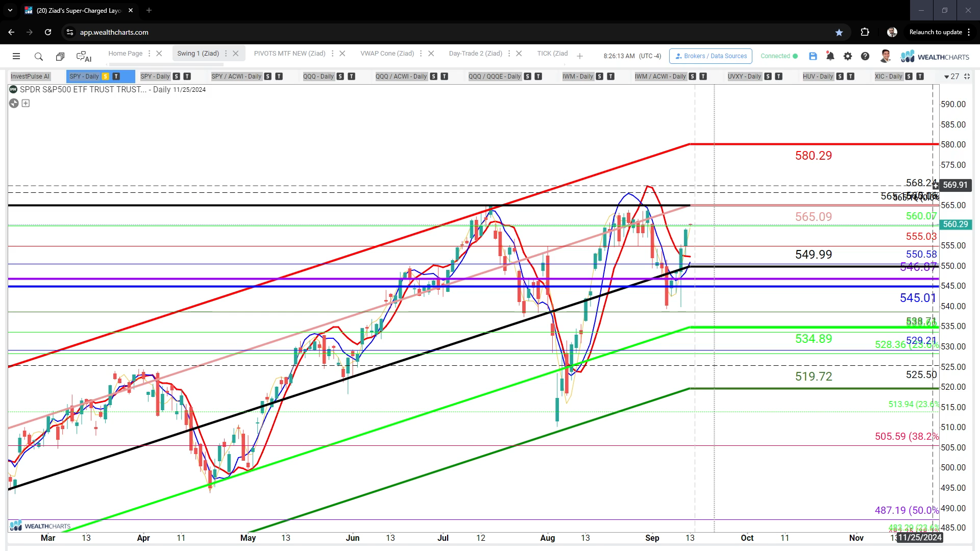The width and height of the screenshot is (980, 551).
Task: Toggle the T badge on HUV - Daily
Action: [850, 77]
